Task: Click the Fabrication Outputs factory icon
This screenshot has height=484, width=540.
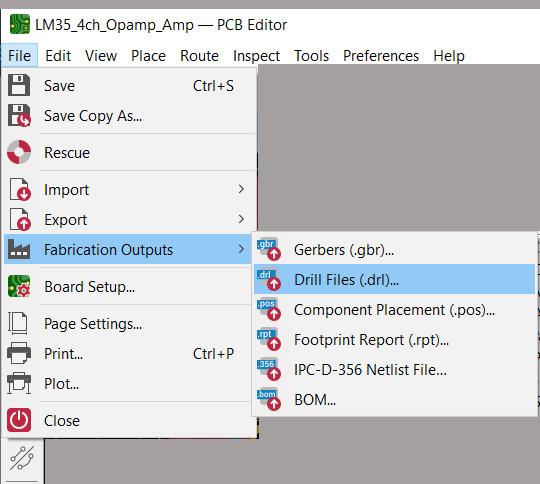Action: pos(19,249)
